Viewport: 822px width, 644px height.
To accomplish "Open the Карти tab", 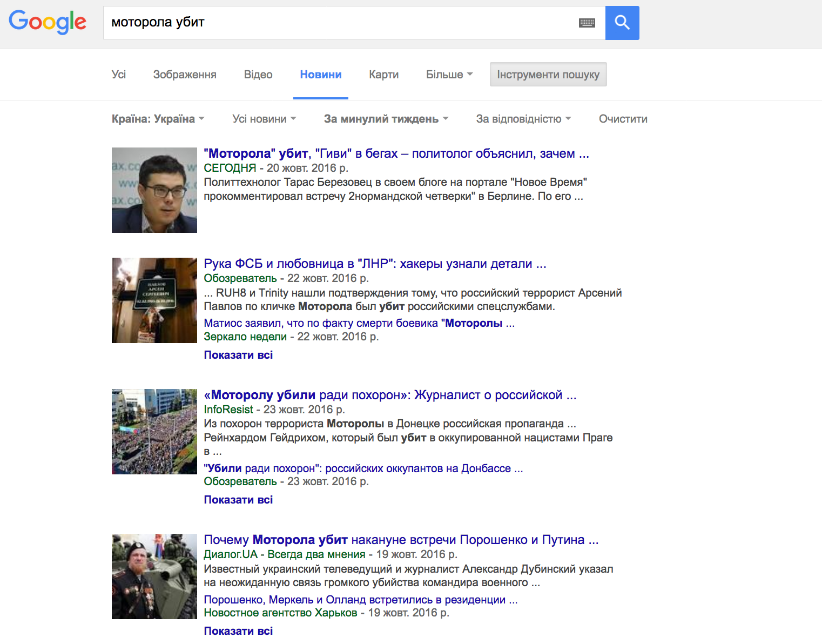I will 384,75.
